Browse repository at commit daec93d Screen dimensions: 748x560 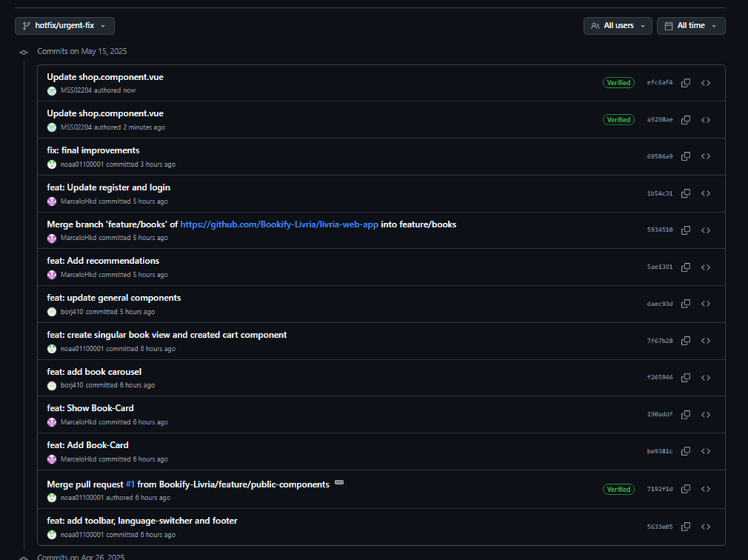pos(706,304)
